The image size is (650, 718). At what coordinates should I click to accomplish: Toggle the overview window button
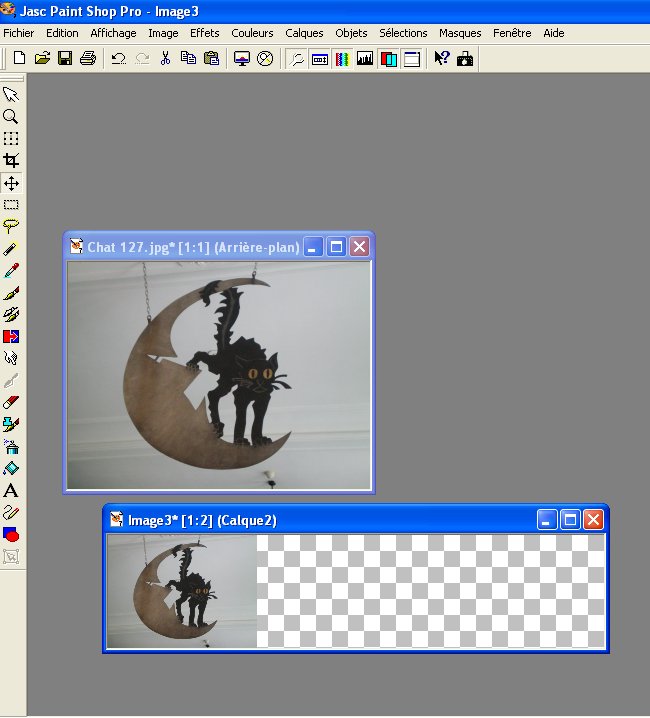pos(411,59)
